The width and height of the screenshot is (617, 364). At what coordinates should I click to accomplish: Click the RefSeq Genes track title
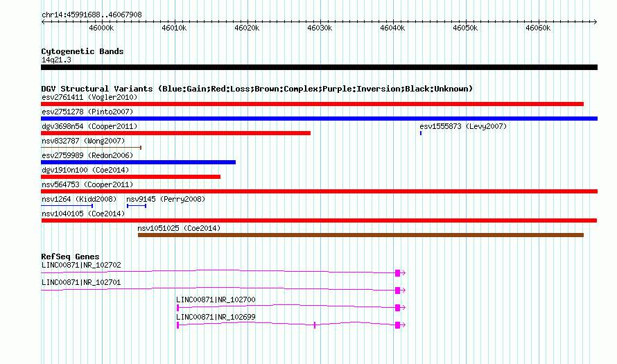pyautogui.click(x=70, y=256)
